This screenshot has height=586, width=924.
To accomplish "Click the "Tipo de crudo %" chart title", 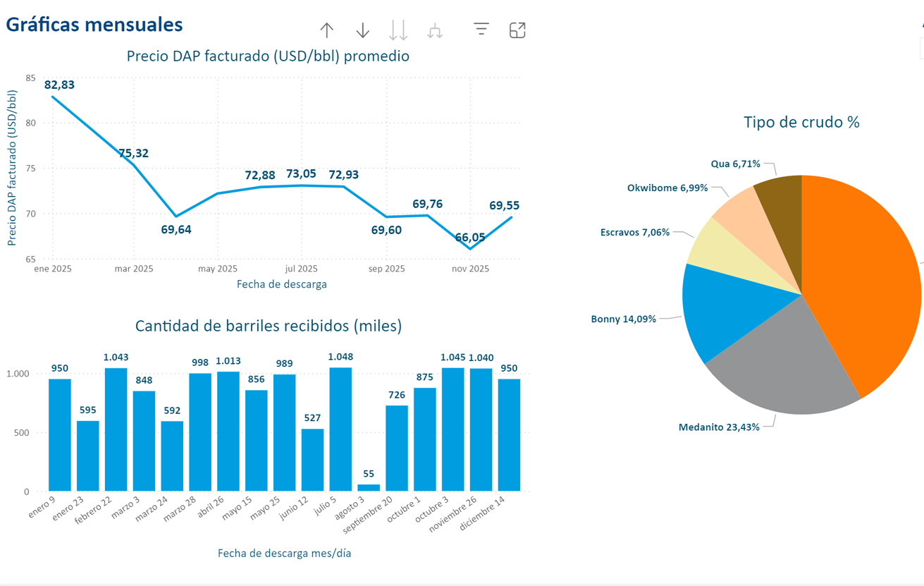I will [x=801, y=122].
